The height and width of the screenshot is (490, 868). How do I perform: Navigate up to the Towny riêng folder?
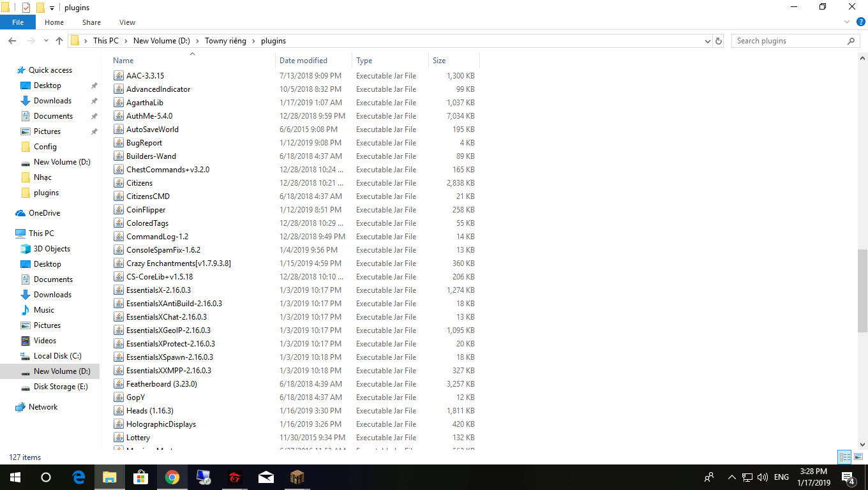(59, 40)
